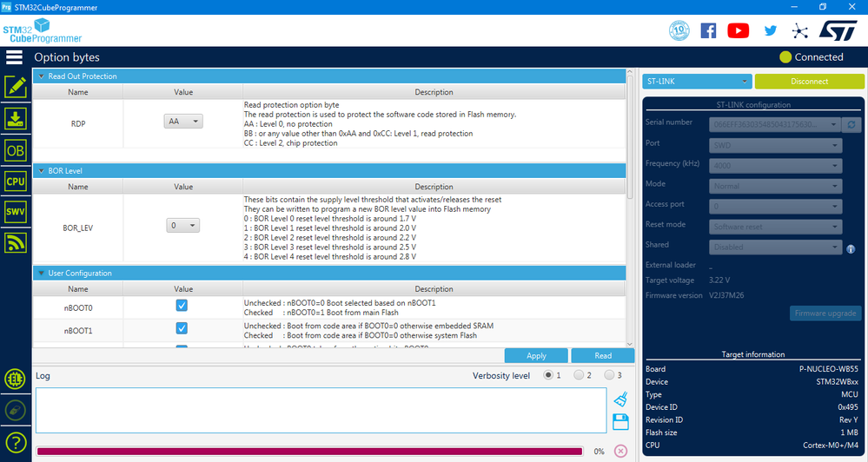Save the log to file
This screenshot has height=462, width=868.
(x=621, y=421)
